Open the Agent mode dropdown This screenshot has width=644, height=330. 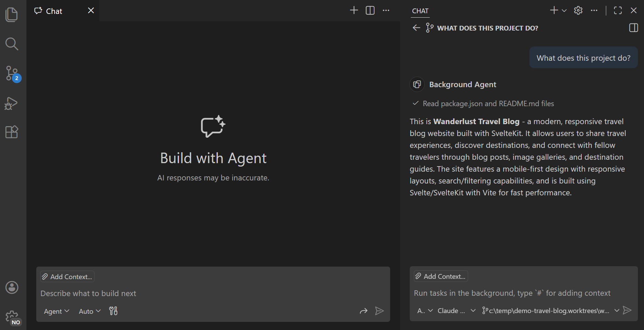pyautogui.click(x=56, y=311)
